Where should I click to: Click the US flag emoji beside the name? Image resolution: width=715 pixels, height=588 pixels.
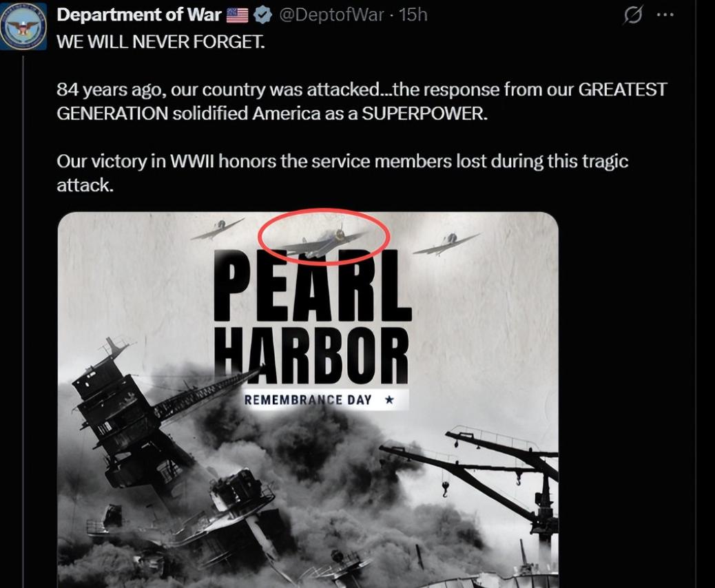(x=238, y=15)
